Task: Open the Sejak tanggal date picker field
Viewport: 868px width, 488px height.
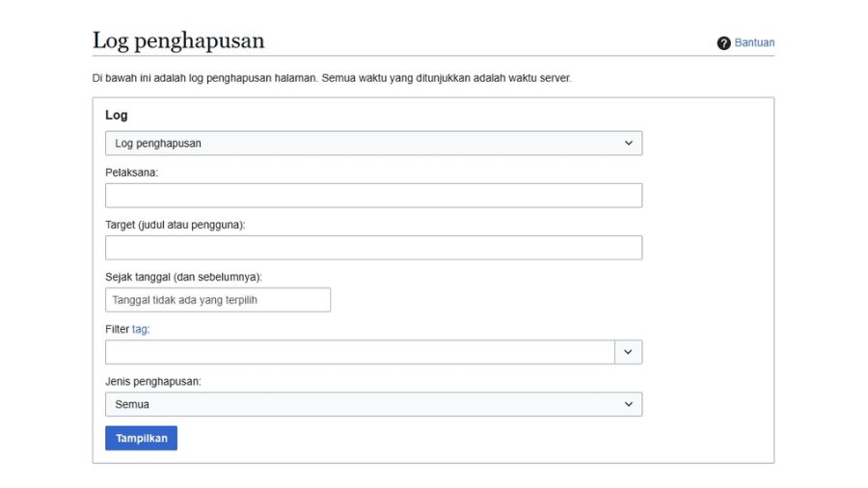Action: click(x=218, y=300)
